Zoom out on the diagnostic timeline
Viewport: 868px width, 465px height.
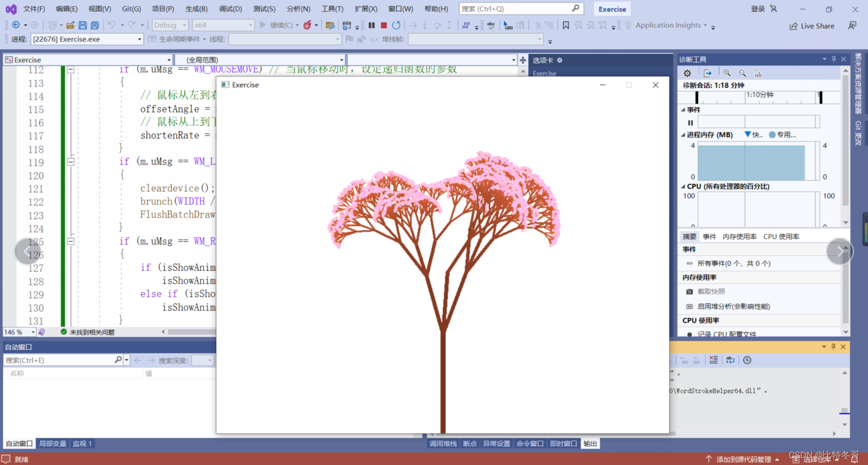743,74
